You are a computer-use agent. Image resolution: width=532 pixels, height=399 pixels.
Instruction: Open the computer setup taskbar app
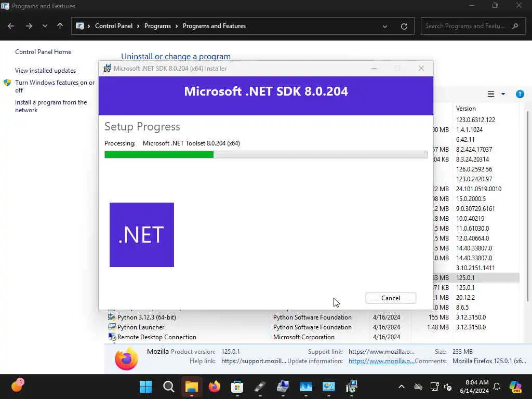coord(283,387)
